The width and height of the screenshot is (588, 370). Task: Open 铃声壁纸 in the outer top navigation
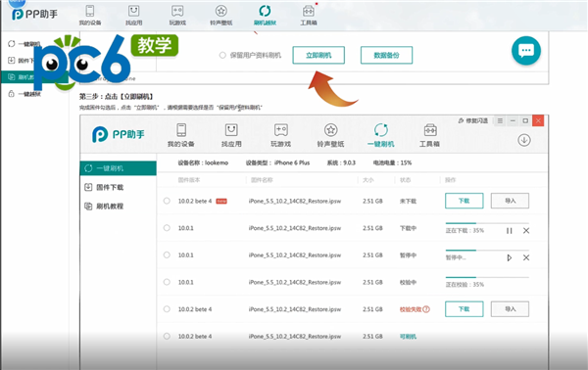221,16
